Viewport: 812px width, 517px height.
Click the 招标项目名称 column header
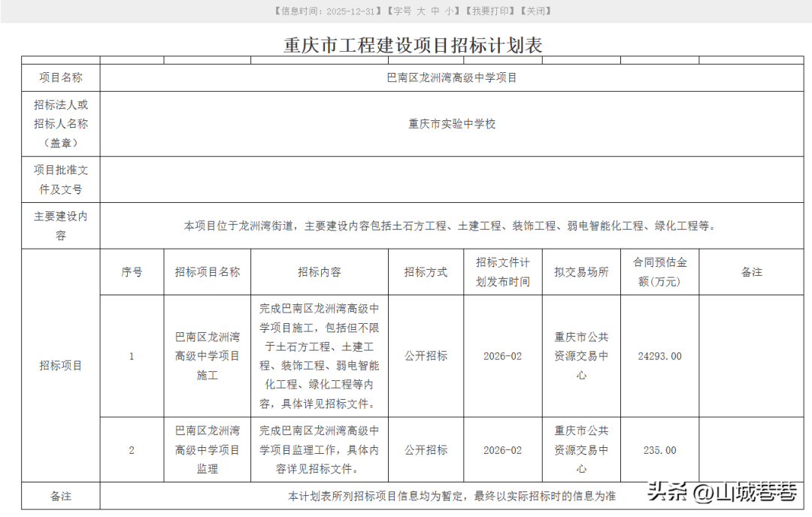(x=208, y=272)
